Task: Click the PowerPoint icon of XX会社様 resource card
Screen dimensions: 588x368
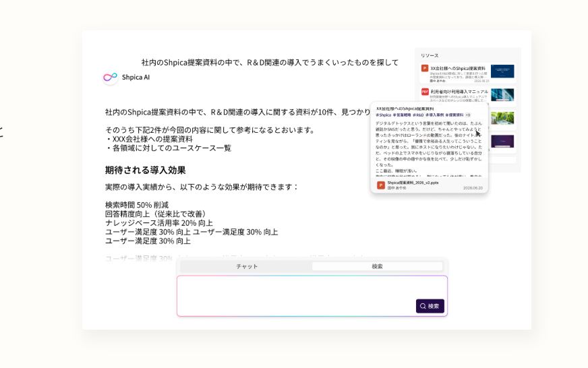Action: (x=425, y=68)
